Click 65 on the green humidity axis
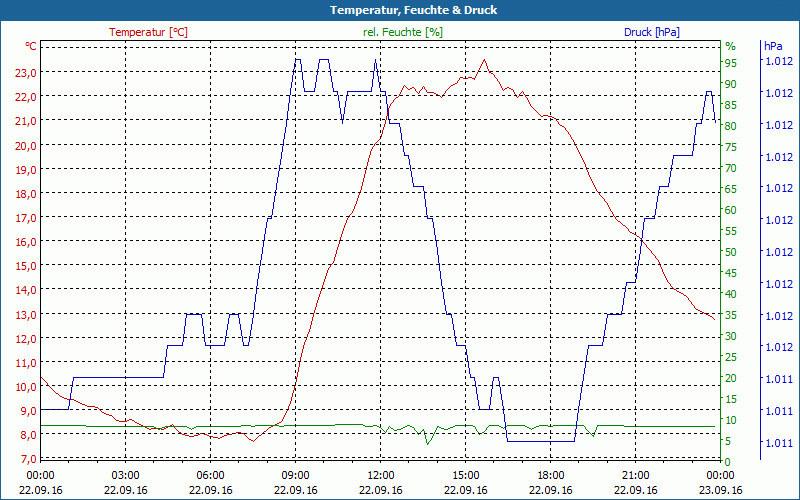800x500 pixels. coord(731,189)
